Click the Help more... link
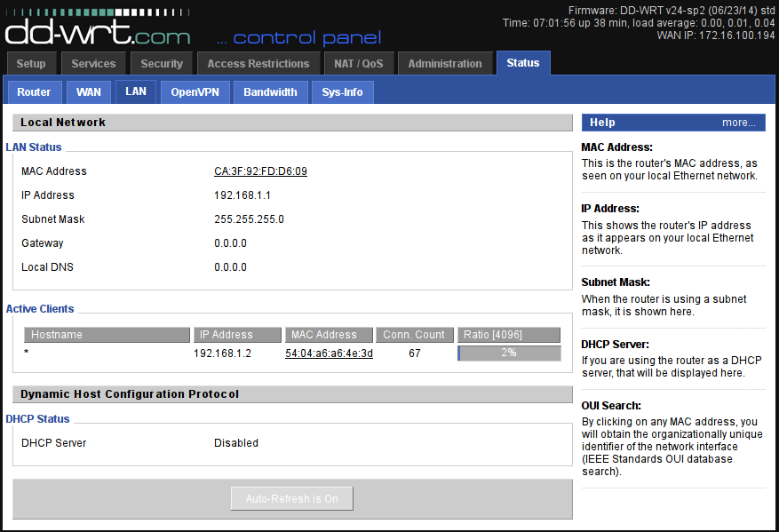 click(x=739, y=123)
